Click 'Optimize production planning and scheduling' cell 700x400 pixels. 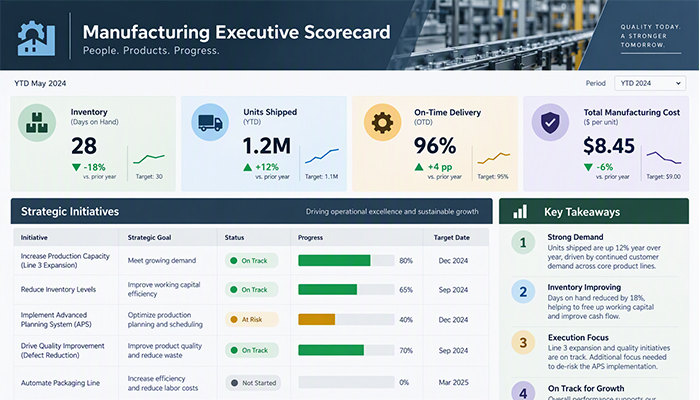tap(165, 320)
